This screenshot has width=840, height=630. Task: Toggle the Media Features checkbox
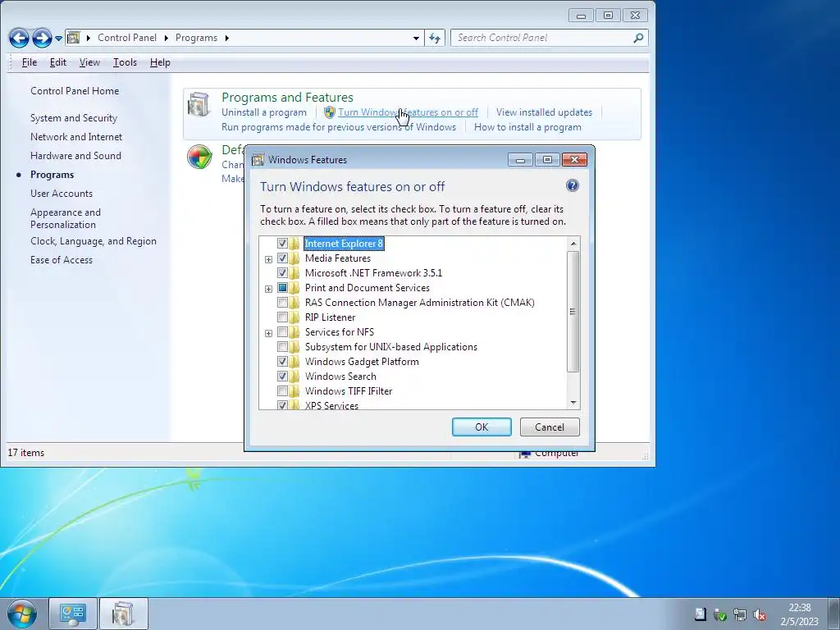(282, 258)
